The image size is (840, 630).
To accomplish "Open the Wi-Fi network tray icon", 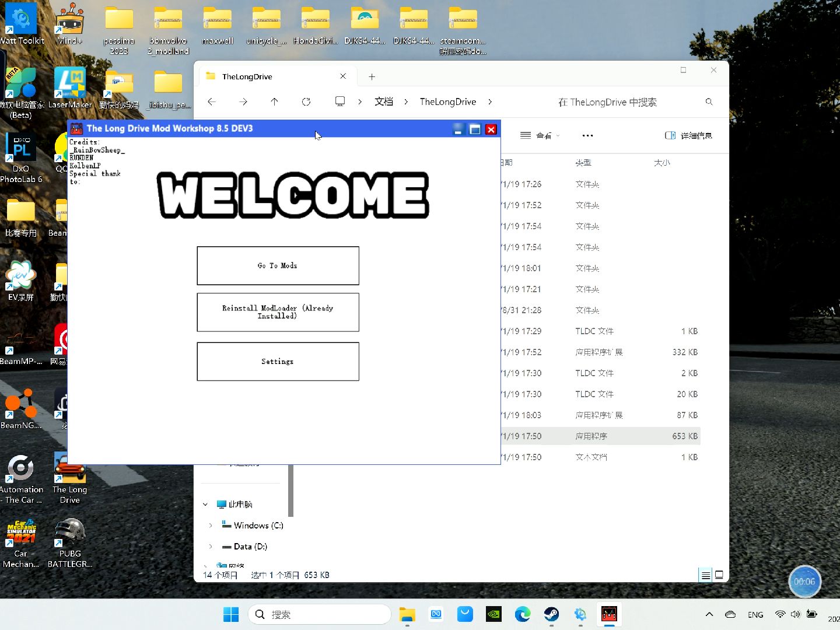I will [780, 614].
